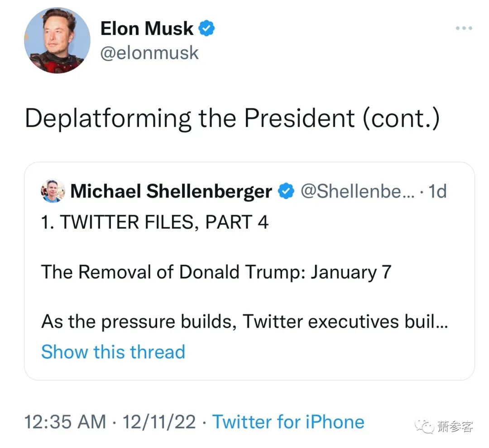Click the WeChat watermark logo icon

point(425,426)
